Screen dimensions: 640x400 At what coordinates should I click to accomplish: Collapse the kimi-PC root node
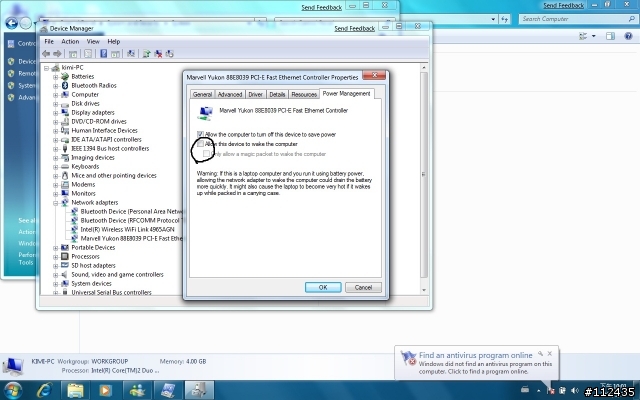click(46, 68)
